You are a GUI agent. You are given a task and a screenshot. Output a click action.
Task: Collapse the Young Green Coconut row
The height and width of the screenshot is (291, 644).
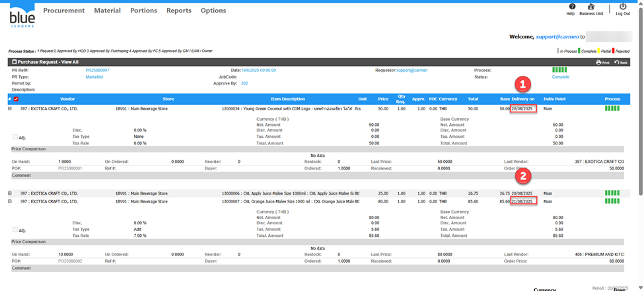pyautogui.click(x=10, y=108)
